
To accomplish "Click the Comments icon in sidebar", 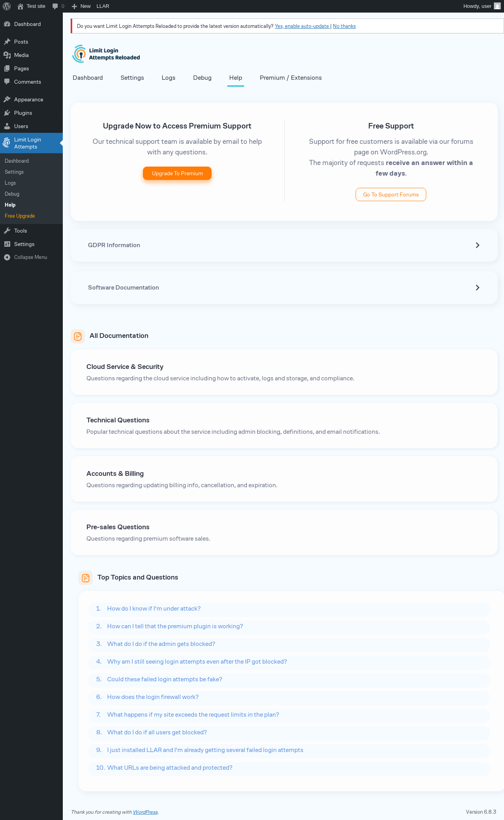I will pos(7,82).
